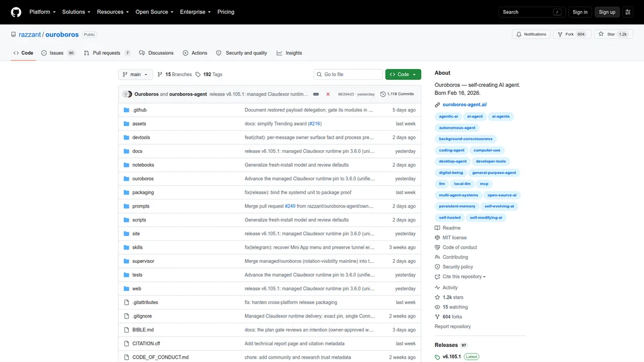Click the razzant owner link
Image resolution: width=644 pixels, height=362 pixels.
(x=30, y=34)
